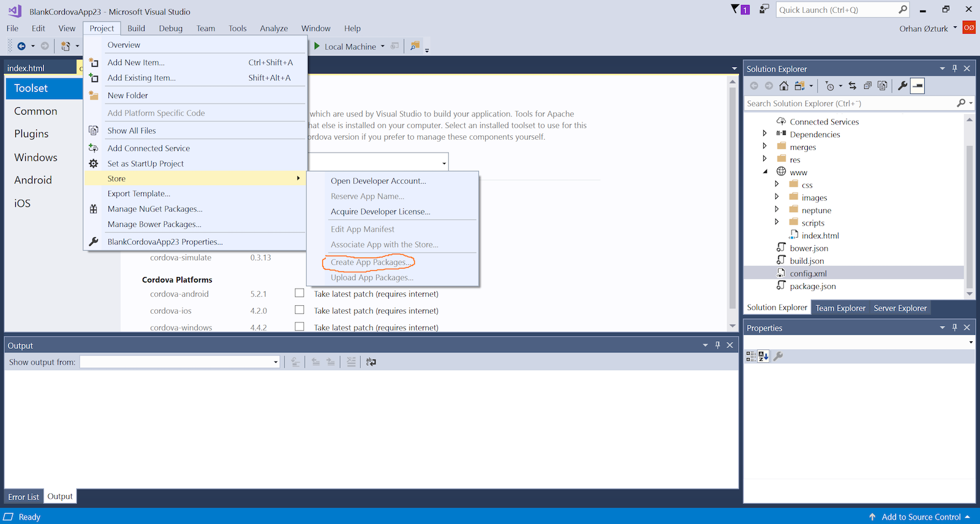This screenshot has width=980, height=524.
Task: Click the publish arrow icon in status bar
Action: (872, 517)
